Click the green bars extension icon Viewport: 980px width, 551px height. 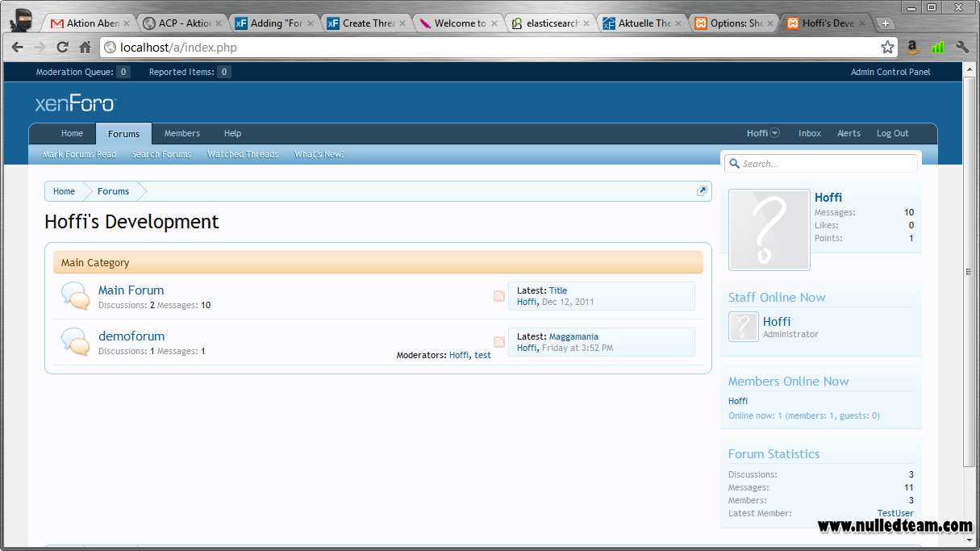pos(937,48)
